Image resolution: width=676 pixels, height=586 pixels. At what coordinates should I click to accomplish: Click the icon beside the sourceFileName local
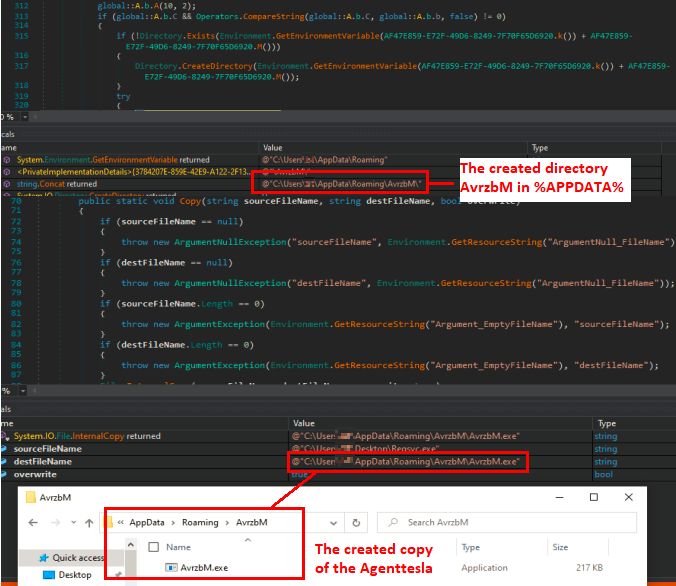(4, 449)
